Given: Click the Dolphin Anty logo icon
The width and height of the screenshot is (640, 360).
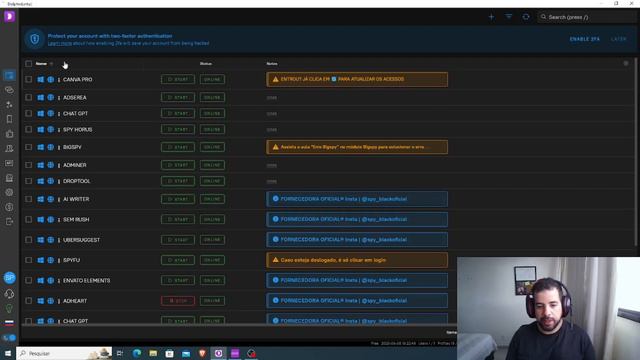Looking at the screenshot, I should (9, 16).
